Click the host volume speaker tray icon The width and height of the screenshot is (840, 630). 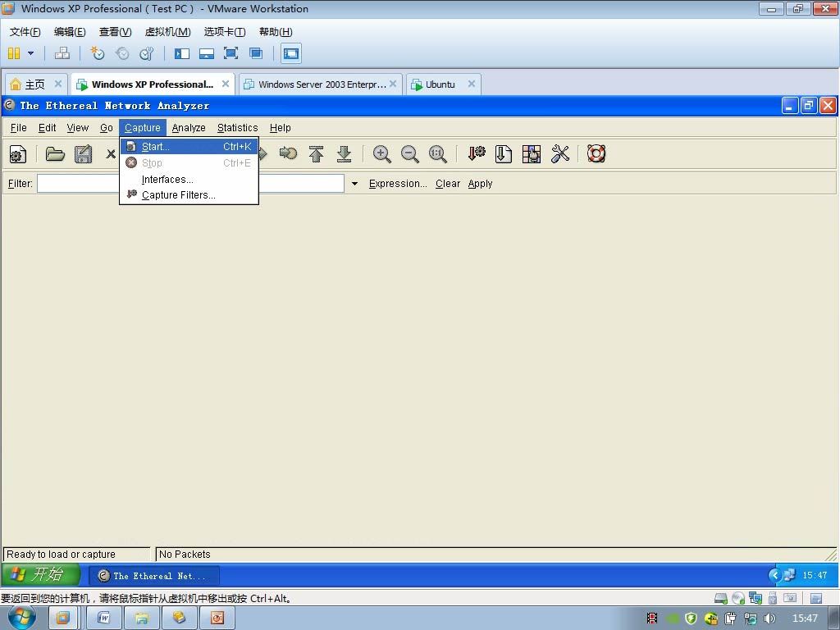pos(769,619)
